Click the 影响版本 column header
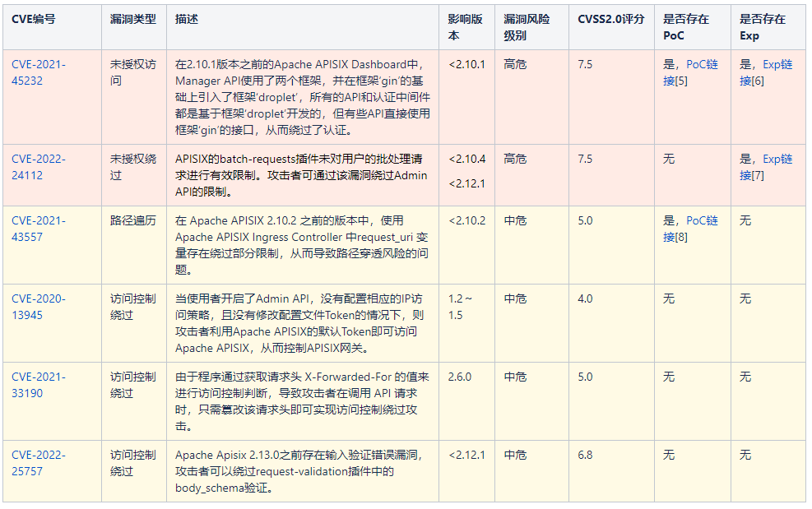The height and width of the screenshot is (509, 812). click(465, 27)
